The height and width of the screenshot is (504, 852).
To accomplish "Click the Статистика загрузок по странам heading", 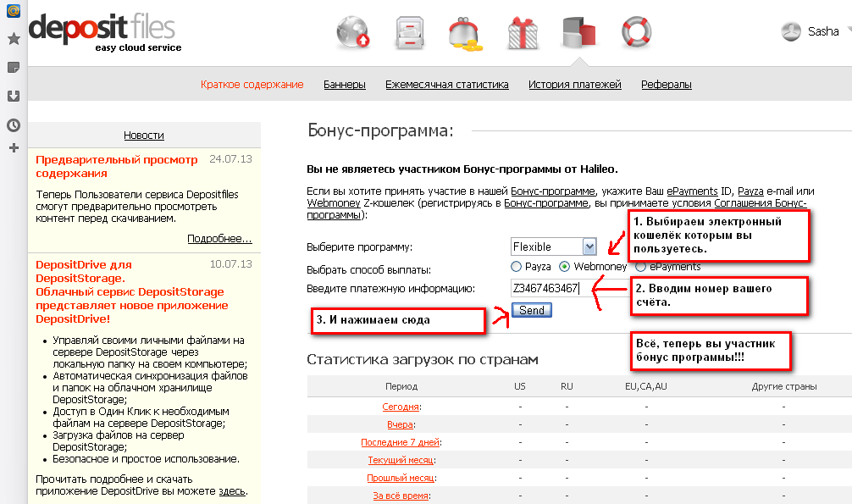I will 423,360.
